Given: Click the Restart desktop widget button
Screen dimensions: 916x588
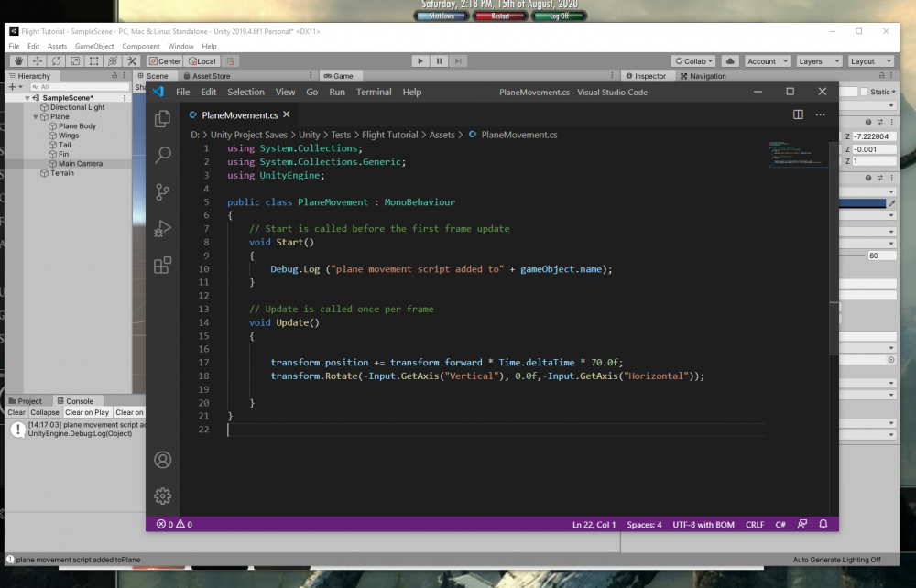Looking at the screenshot, I should [500, 16].
